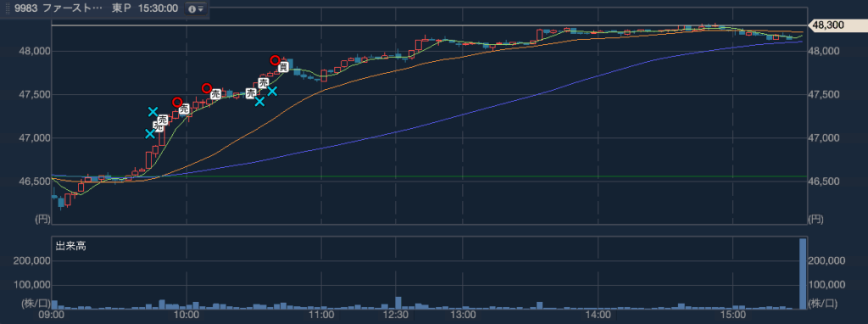This screenshot has height=324, width=868.
Task: Click the 14:00 time axis label
Action: (x=597, y=316)
